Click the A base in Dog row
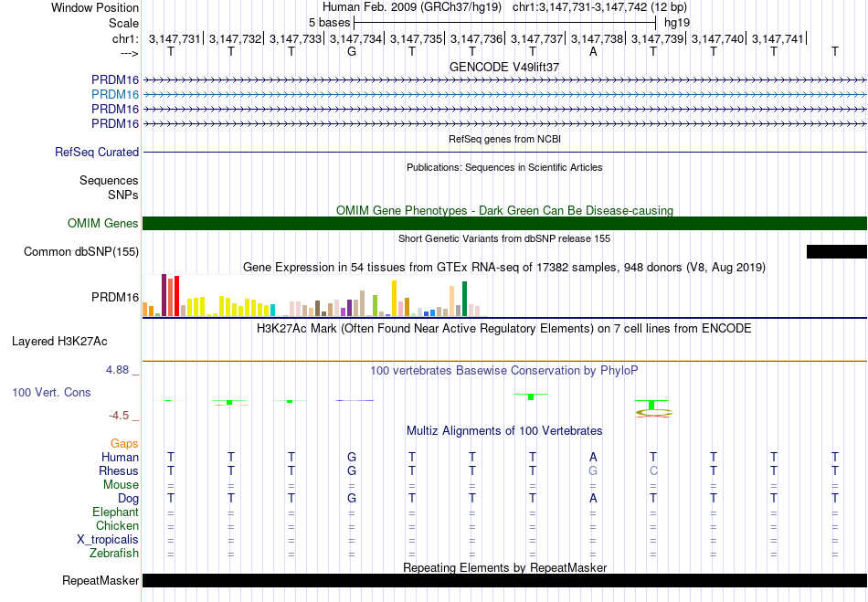Screen dimensions: 868x602 593,498
